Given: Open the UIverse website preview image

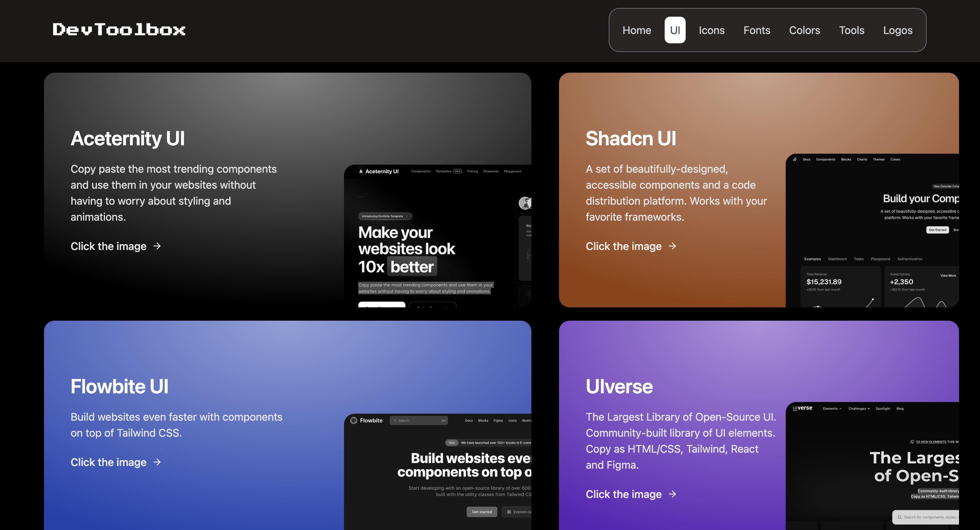Looking at the screenshot, I should click(x=872, y=466).
